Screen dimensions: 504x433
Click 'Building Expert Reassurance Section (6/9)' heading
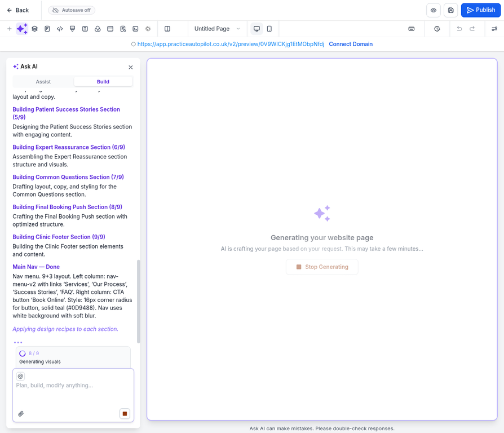[69, 147]
